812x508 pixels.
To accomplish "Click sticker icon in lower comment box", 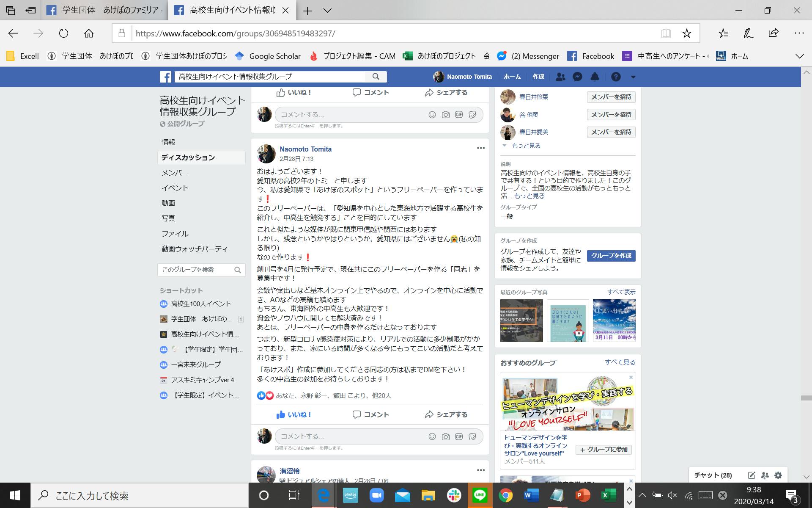I will (x=472, y=436).
